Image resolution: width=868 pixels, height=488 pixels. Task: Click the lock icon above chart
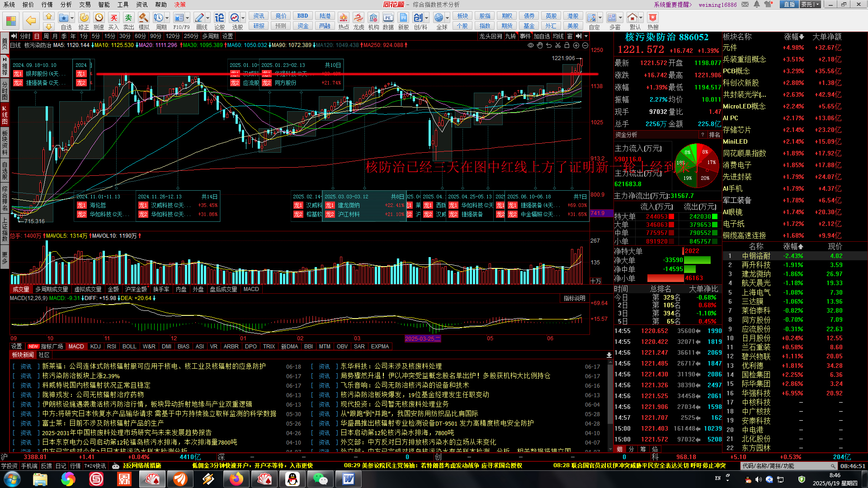tap(567, 45)
